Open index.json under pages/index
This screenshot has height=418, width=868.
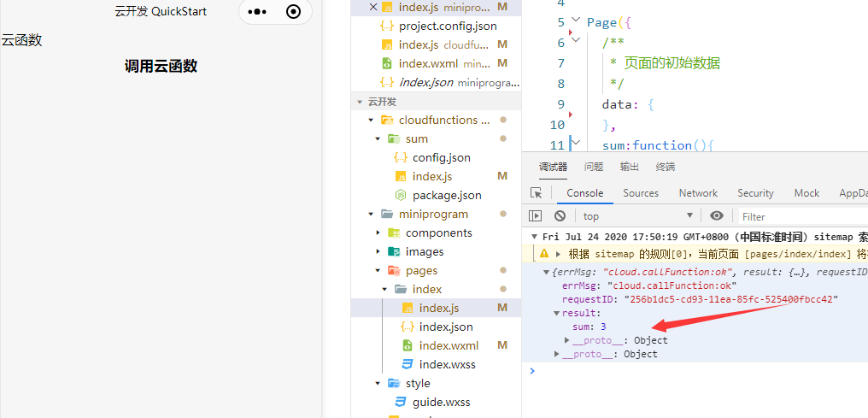pos(446,327)
